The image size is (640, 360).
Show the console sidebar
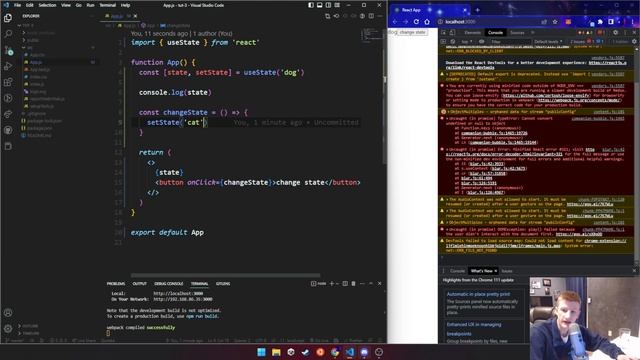pyautogui.click(x=444, y=42)
